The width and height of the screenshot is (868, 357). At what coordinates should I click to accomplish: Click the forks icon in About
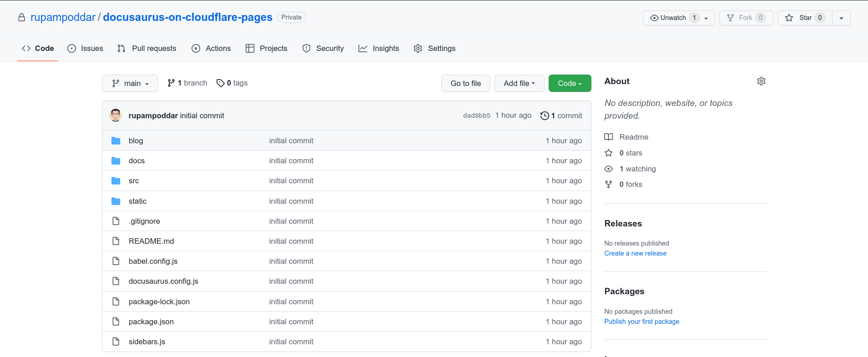(x=609, y=185)
